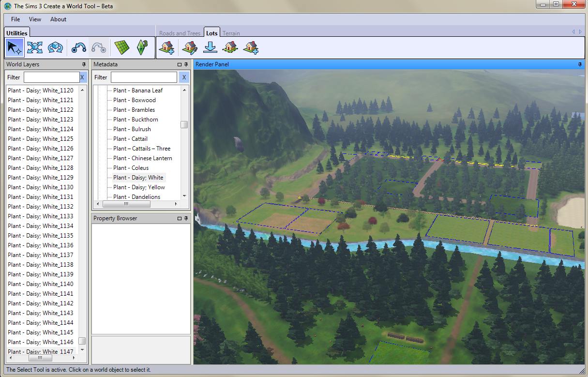
Task: Maximize the Property Browser panel
Action: coord(179,218)
